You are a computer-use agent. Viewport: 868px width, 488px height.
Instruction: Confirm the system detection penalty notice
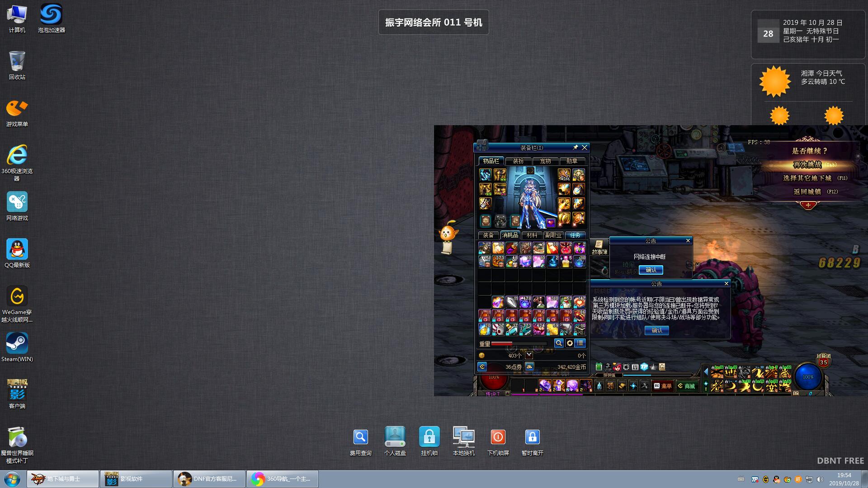click(657, 330)
